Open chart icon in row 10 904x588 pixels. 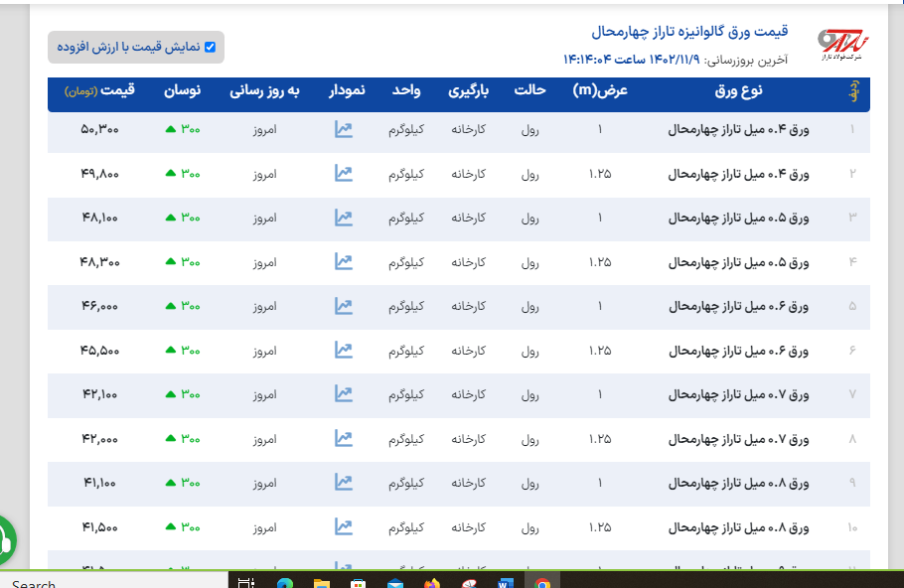pyautogui.click(x=344, y=526)
